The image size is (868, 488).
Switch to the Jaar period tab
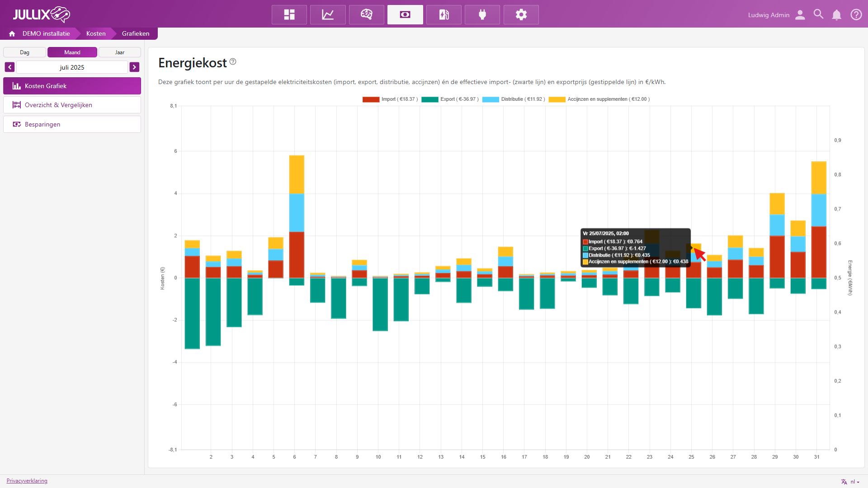pyautogui.click(x=119, y=52)
